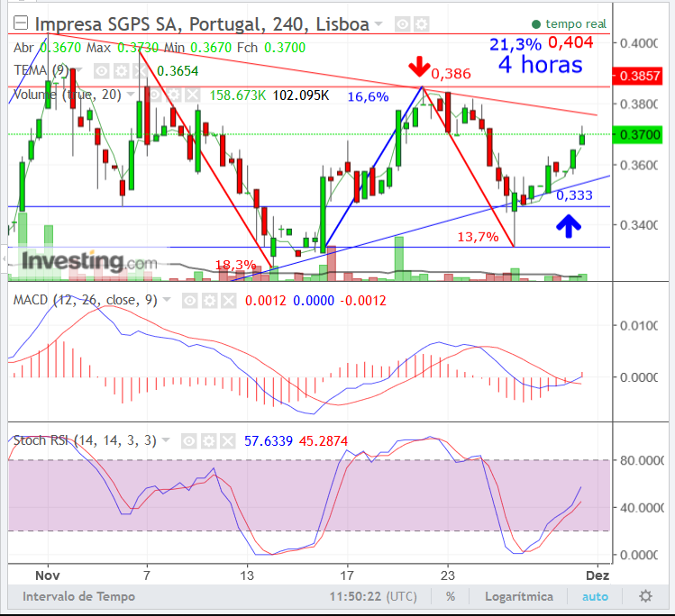Open MACD settings gear icon
675x616 pixels.
click(209, 300)
